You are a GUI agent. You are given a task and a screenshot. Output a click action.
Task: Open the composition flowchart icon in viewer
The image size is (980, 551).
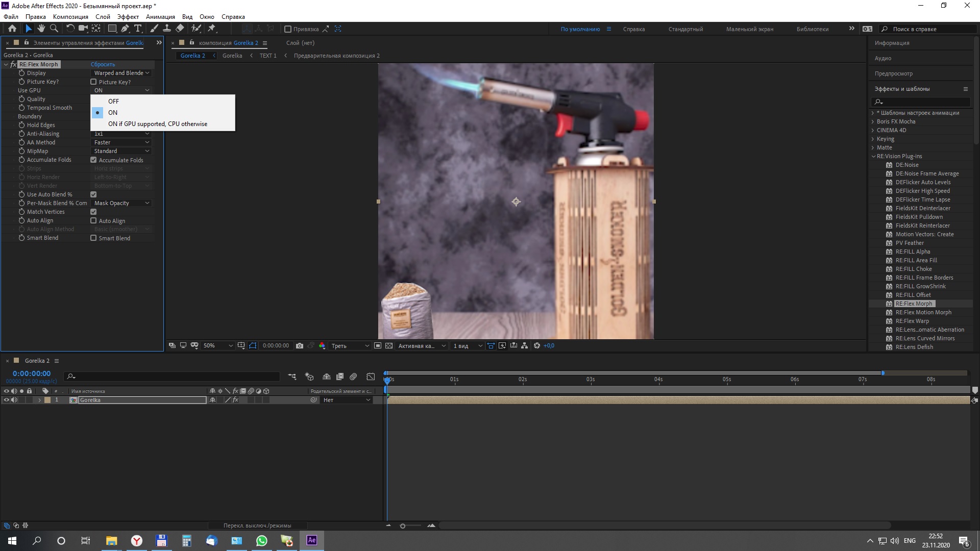click(525, 345)
